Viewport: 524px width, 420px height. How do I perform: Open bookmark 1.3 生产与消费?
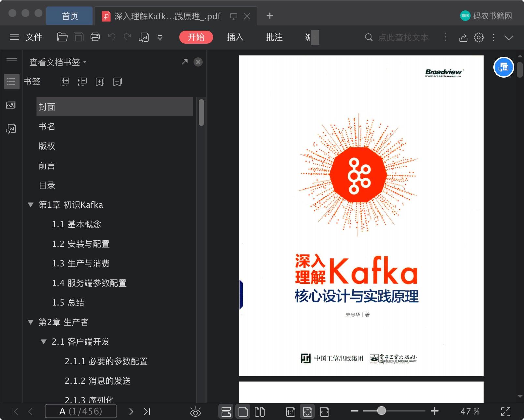(x=81, y=263)
